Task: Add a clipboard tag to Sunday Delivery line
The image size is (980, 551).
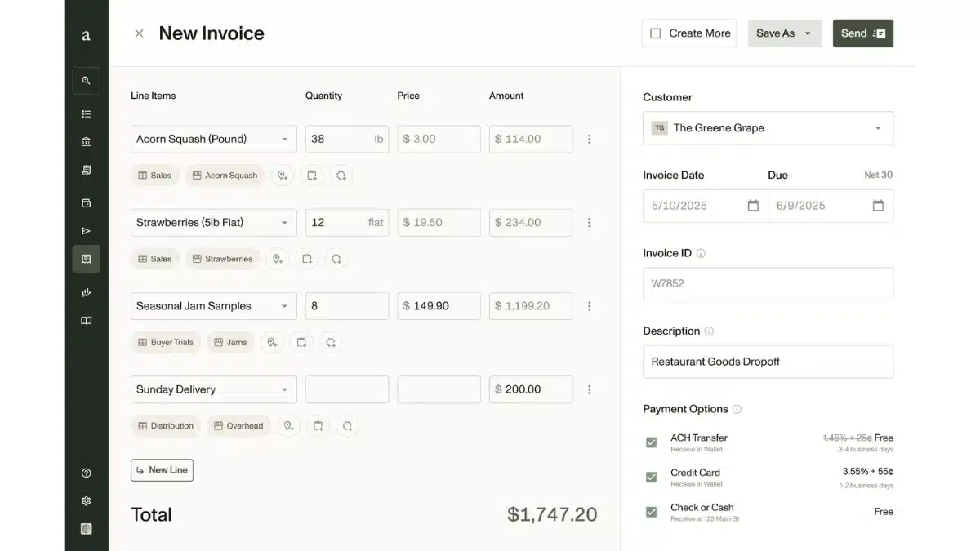Action: click(x=318, y=426)
